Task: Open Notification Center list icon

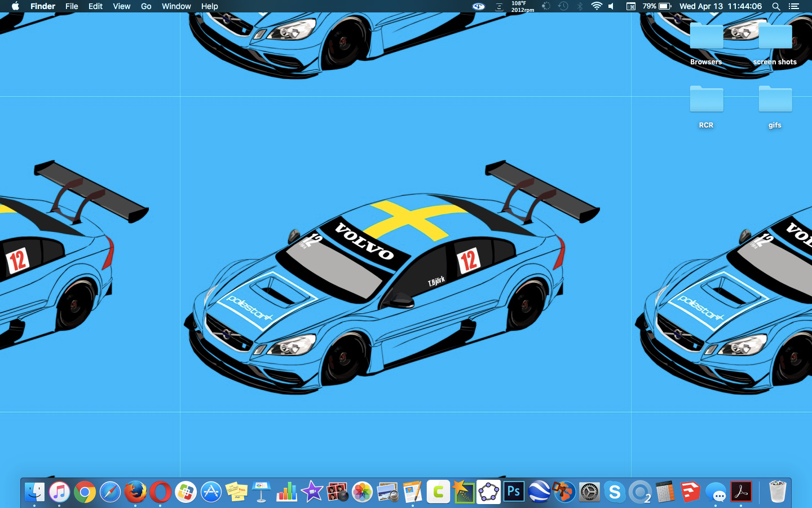Action: [x=794, y=6]
